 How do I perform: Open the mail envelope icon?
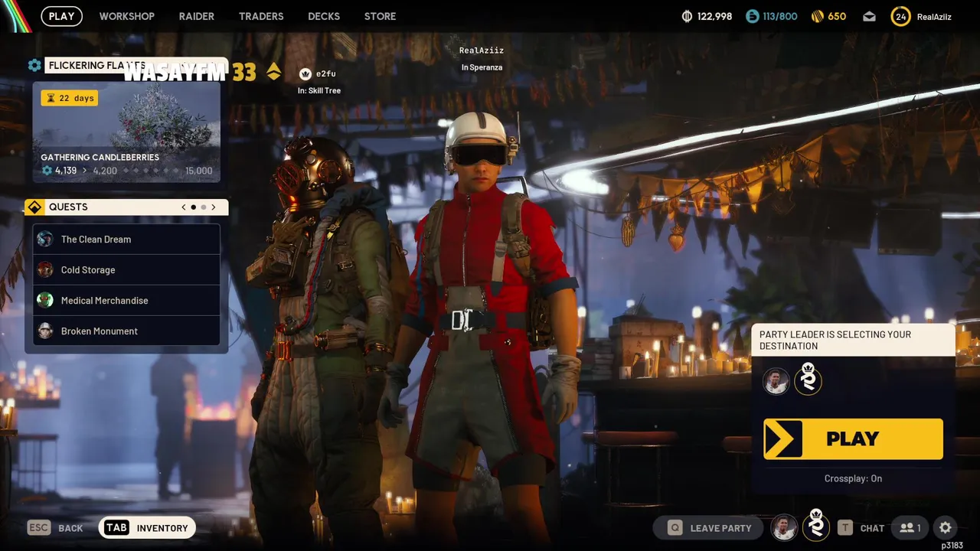(x=869, y=16)
